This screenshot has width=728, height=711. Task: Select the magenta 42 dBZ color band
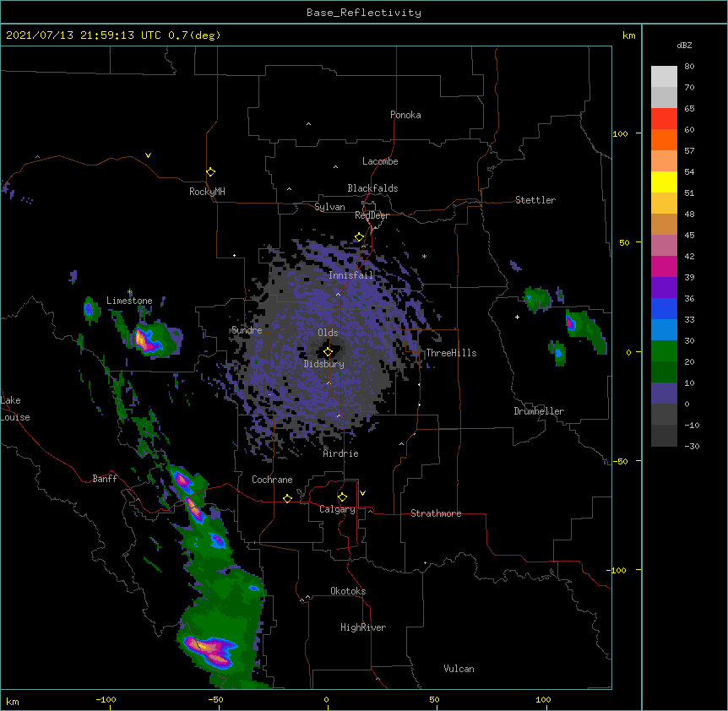664,266
